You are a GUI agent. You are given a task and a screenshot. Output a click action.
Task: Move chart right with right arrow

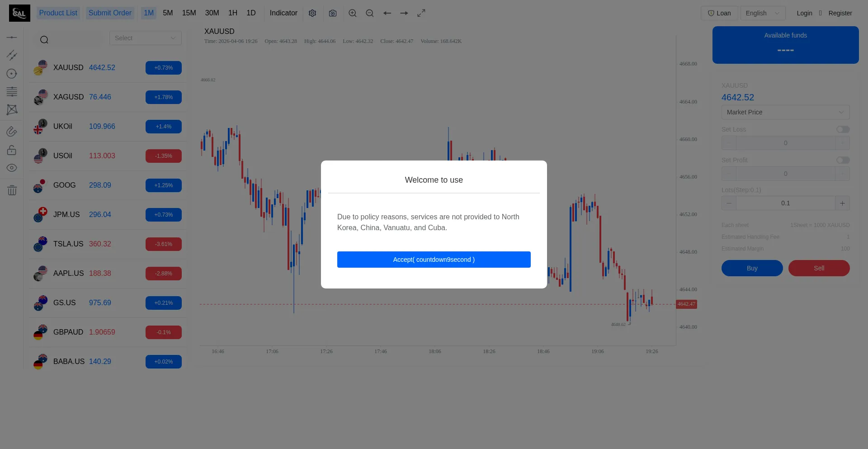click(404, 13)
